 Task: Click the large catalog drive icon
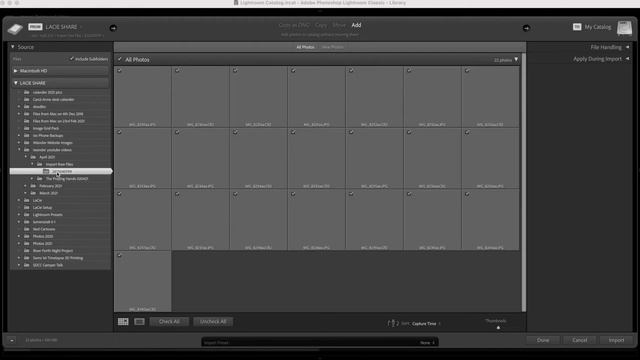(624, 28)
